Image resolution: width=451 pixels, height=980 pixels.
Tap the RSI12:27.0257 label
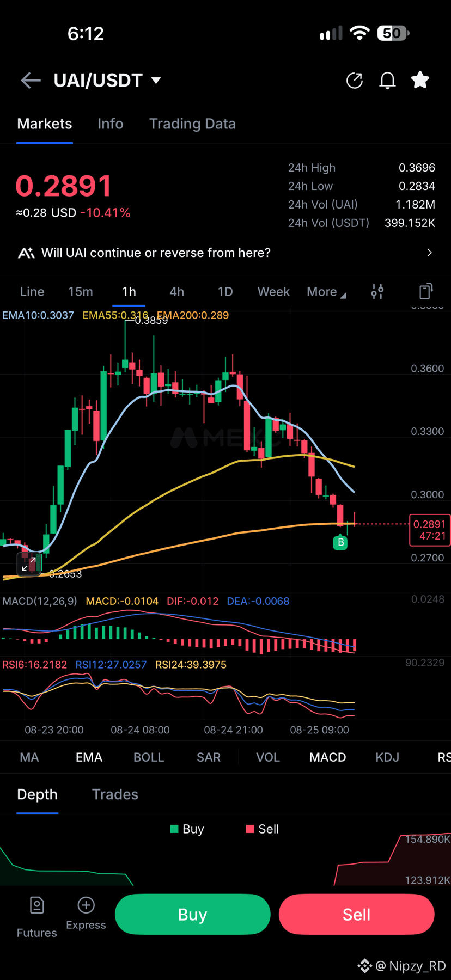point(111,665)
